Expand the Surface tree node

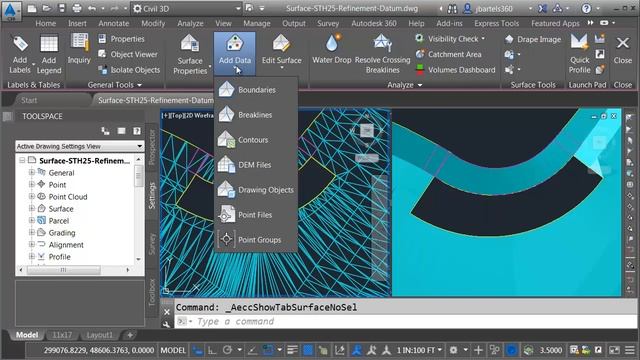[31, 209]
